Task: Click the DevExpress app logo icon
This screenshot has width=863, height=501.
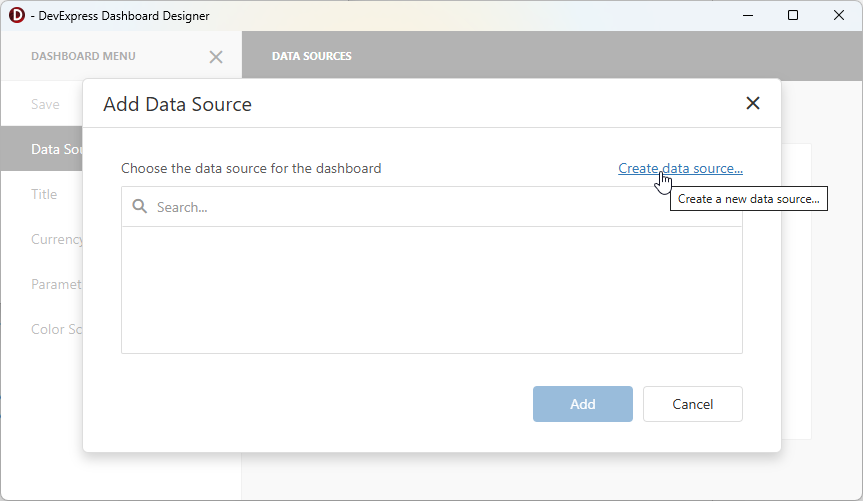Action: (x=17, y=15)
